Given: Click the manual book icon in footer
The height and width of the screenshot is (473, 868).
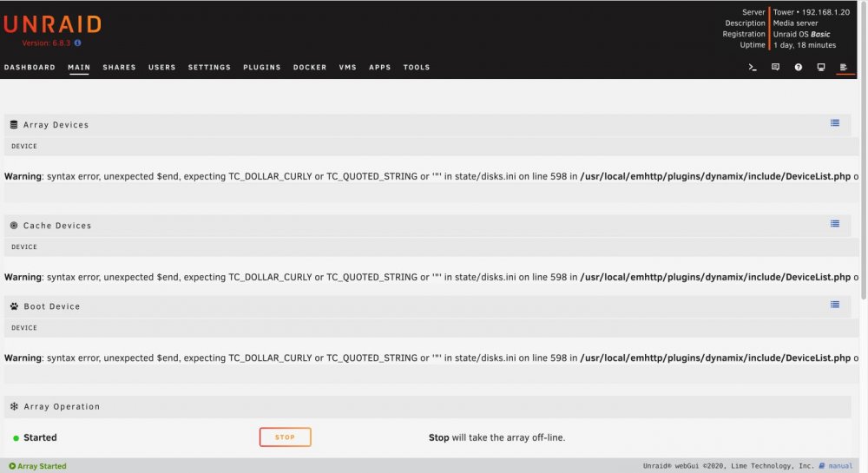Looking at the screenshot, I should pos(821,466).
